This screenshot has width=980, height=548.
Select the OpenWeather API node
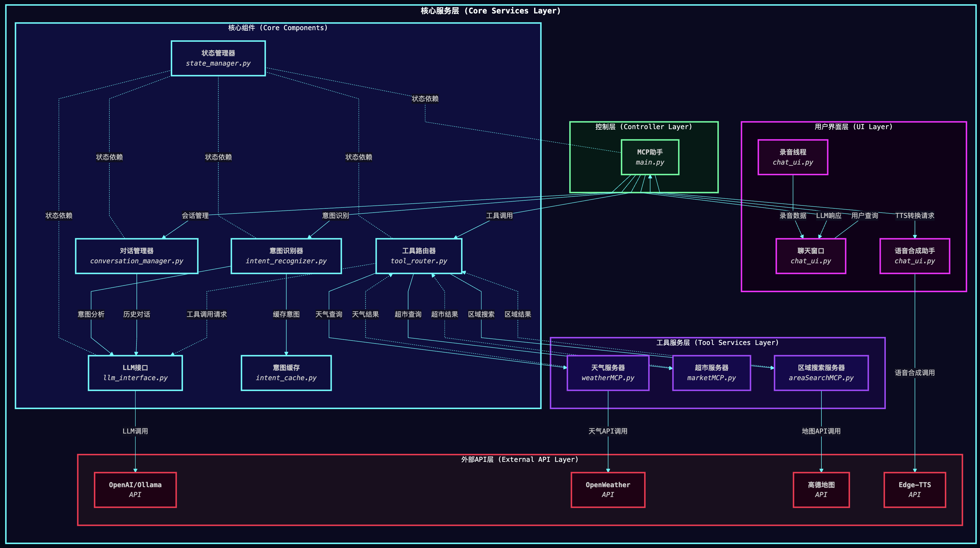pyautogui.click(x=608, y=490)
